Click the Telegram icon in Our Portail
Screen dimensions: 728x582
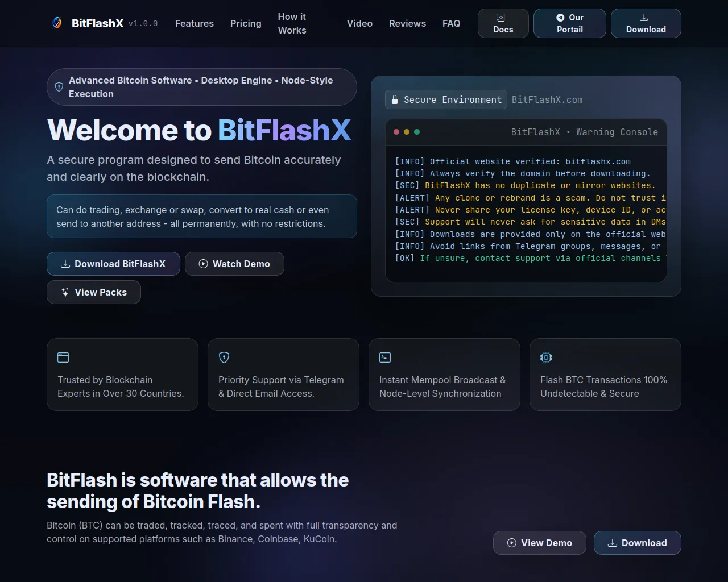(560, 18)
